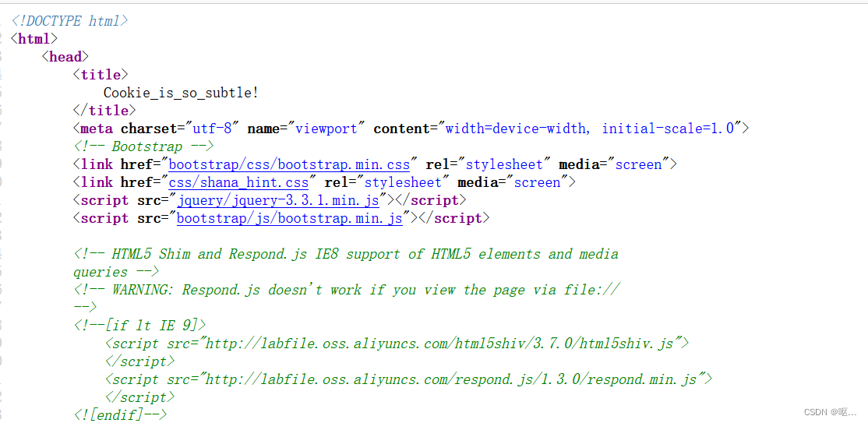The height and width of the screenshot is (423, 868).
Task: Click the utf-8 charset value
Action: 212,129
